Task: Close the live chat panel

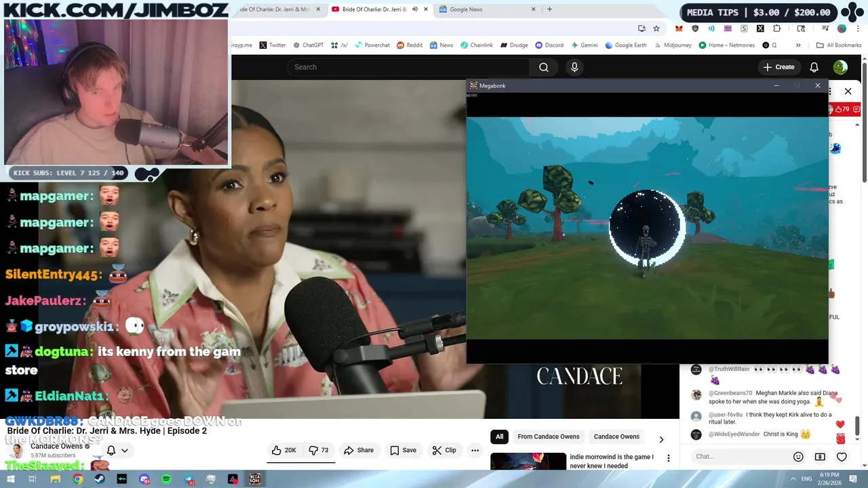Action: click(848, 91)
